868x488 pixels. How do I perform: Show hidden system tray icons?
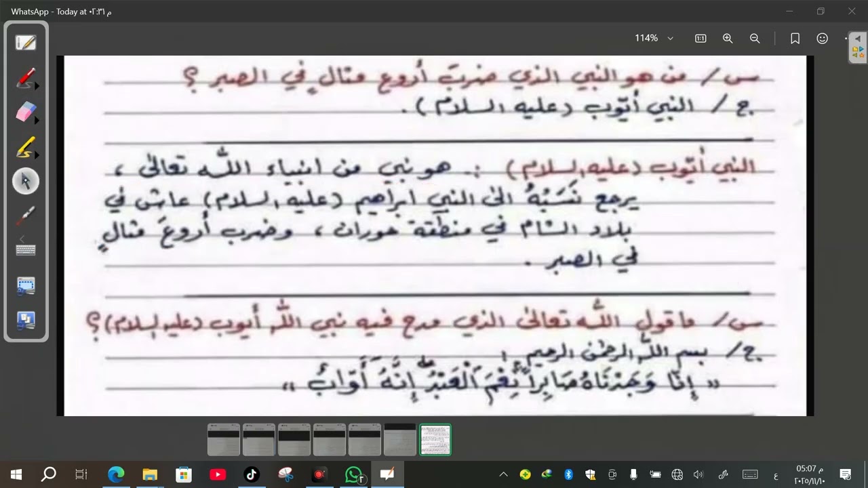(x=503, y=474)
